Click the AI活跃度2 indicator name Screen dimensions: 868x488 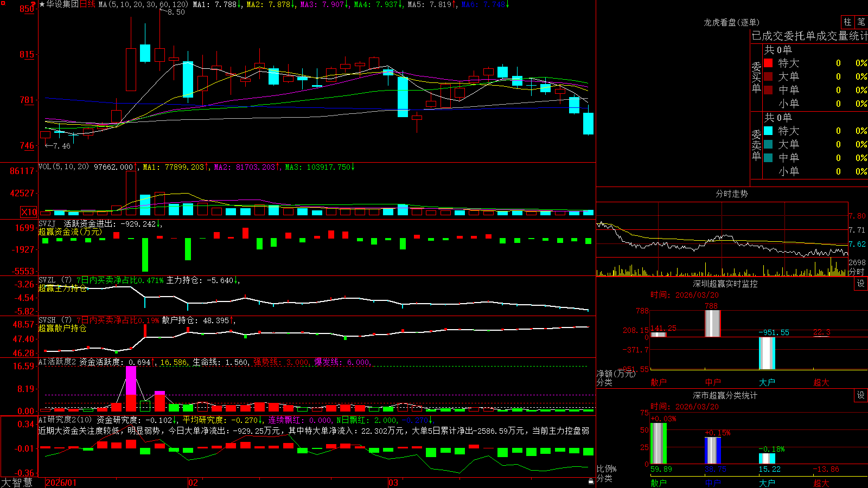click(58, 362)
